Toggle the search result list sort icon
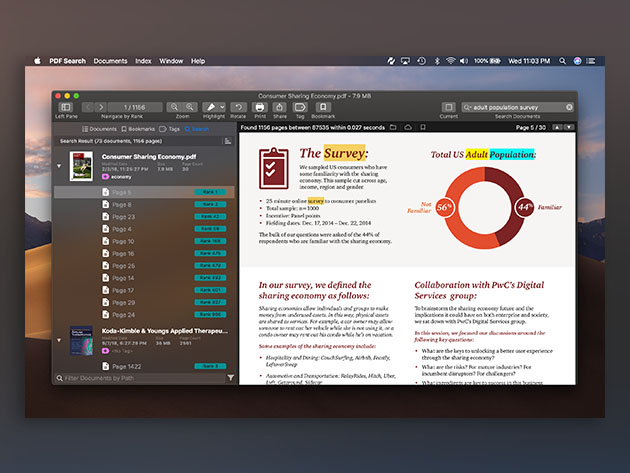This screenshot has width=630, height=473. (x=228, y=141)
